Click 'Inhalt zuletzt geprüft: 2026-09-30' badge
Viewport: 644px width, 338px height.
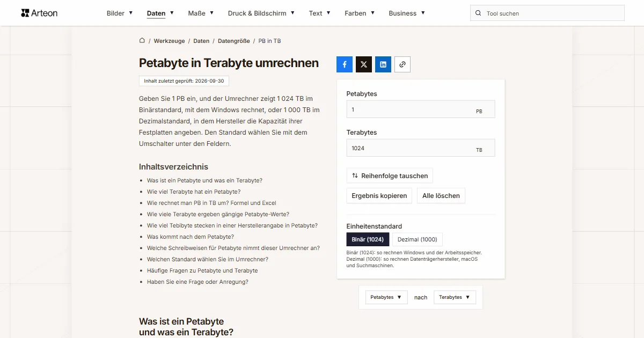coord(184,81)
